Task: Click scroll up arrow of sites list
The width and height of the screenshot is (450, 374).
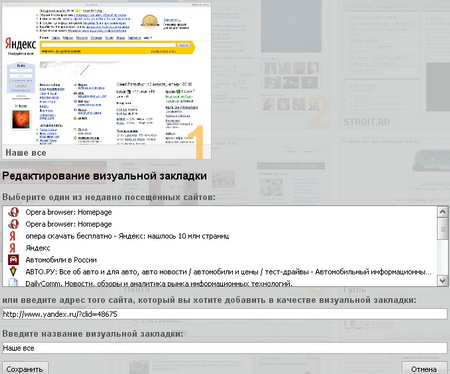Action: pyautogui.click(x=442, y=212)
